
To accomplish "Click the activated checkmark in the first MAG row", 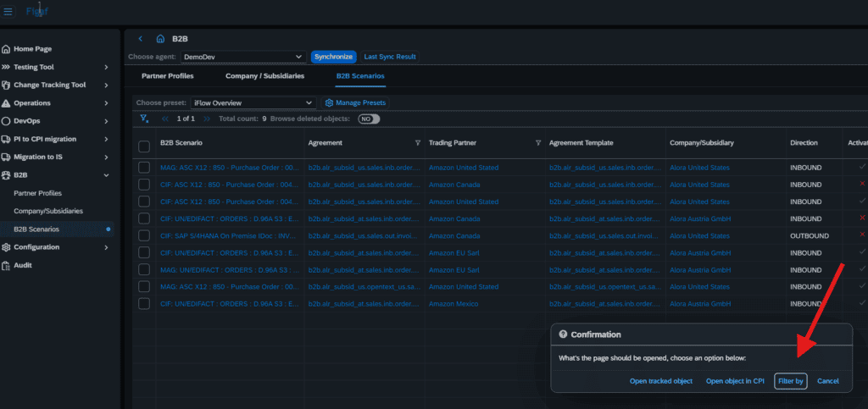I will click(x=862, y=167).
